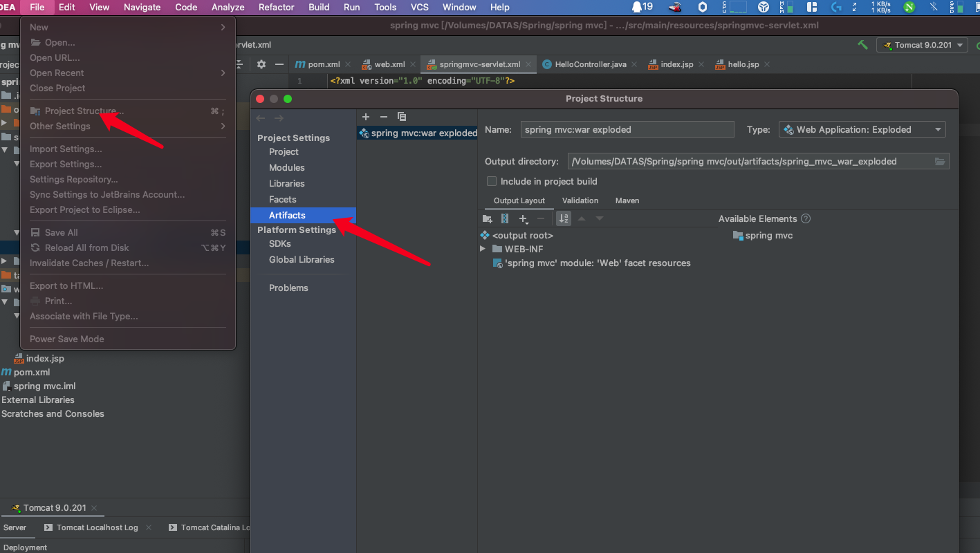
Task: Add a new artifact with plus icon
Action: click(x=366, y=117)
